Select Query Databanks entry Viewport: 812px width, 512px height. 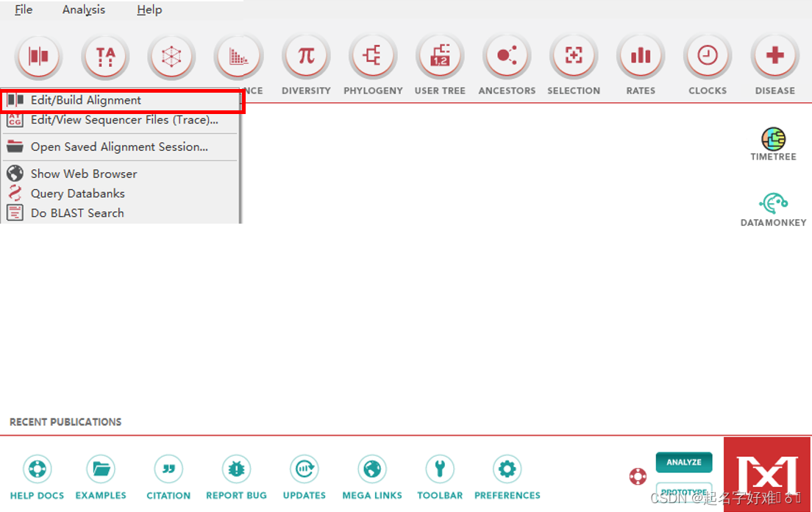(120, 193)
